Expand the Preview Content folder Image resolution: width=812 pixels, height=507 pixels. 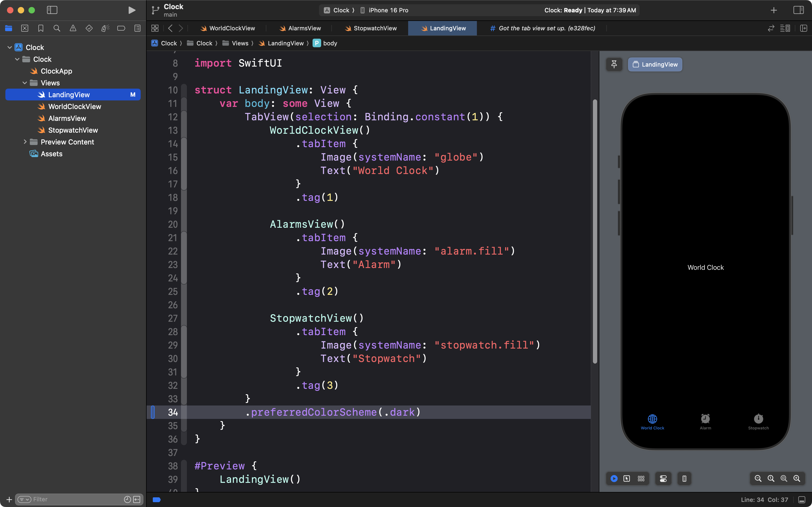tap(25, 142)
